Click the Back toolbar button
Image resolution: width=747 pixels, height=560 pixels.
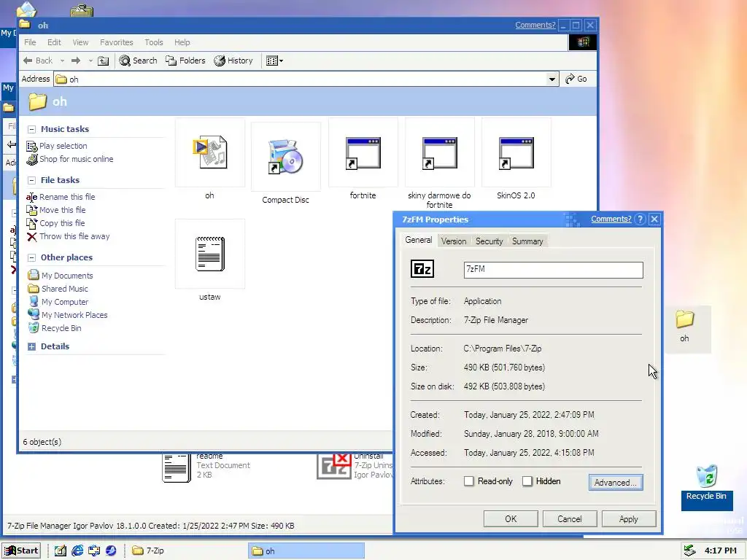(38, 61)
